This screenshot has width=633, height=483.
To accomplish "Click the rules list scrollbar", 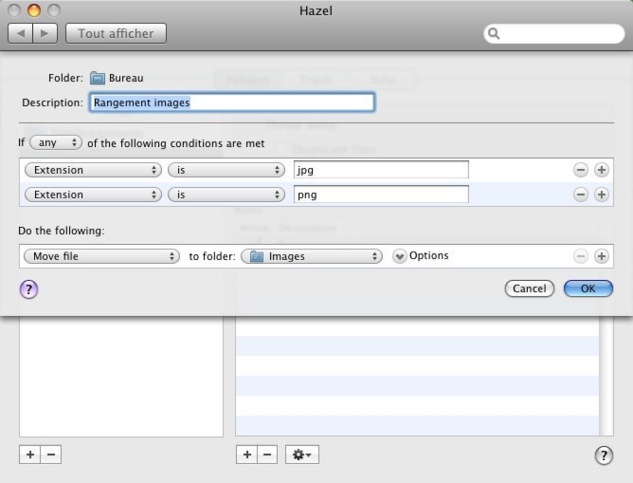I will coord(606,376).
